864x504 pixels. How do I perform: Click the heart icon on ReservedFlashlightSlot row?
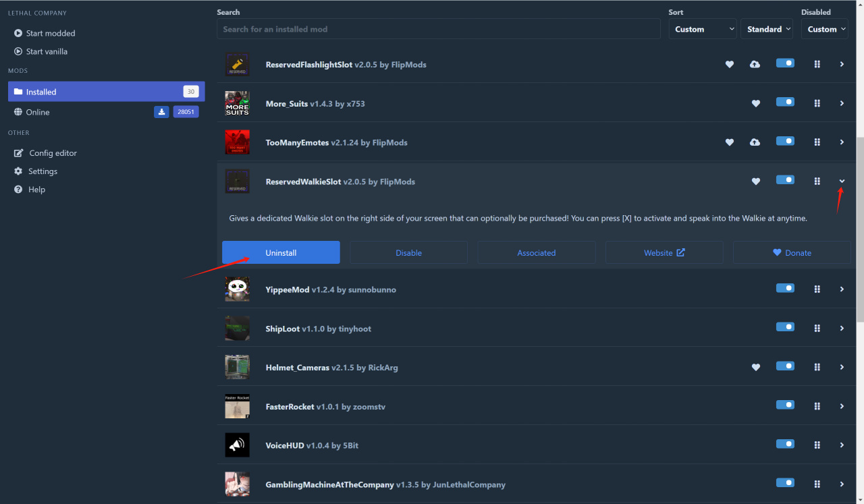730,64
